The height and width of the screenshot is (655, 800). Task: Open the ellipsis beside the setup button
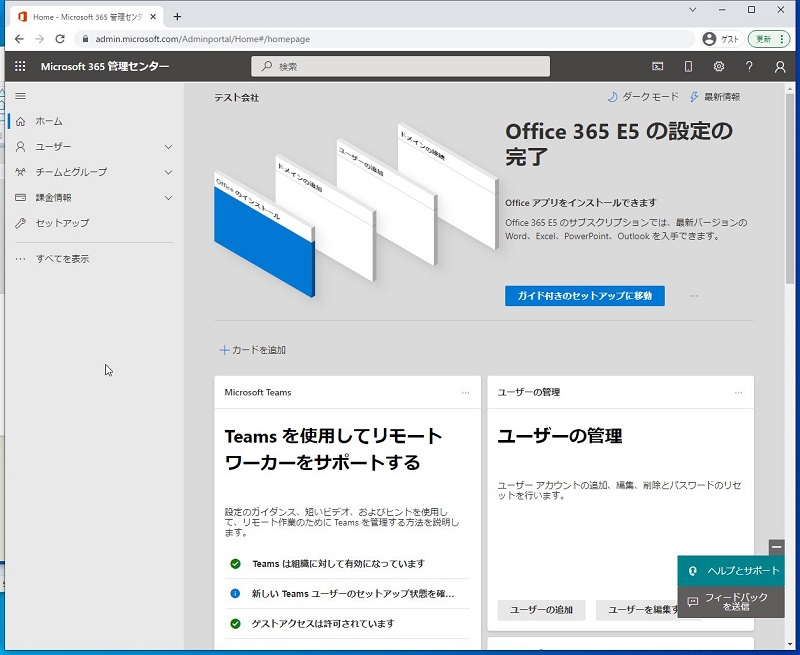pyautogui.click(x=694, y=296)
